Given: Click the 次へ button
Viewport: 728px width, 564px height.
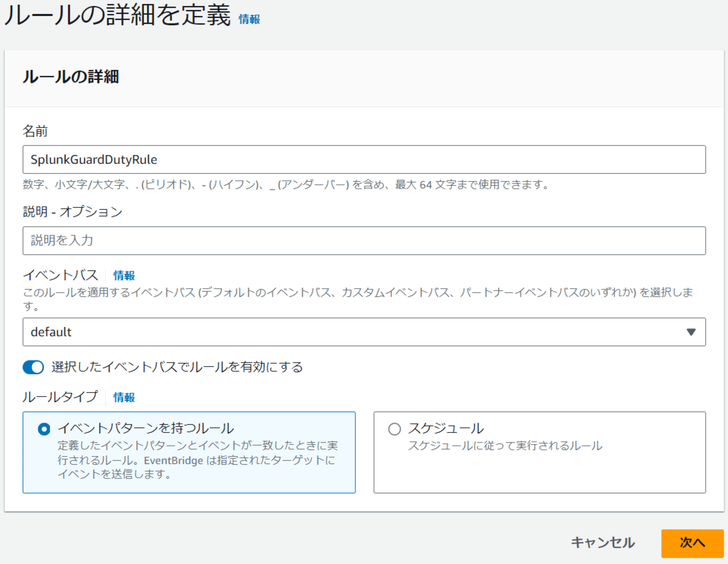Looking at the screenshot, I should point(692,543).
